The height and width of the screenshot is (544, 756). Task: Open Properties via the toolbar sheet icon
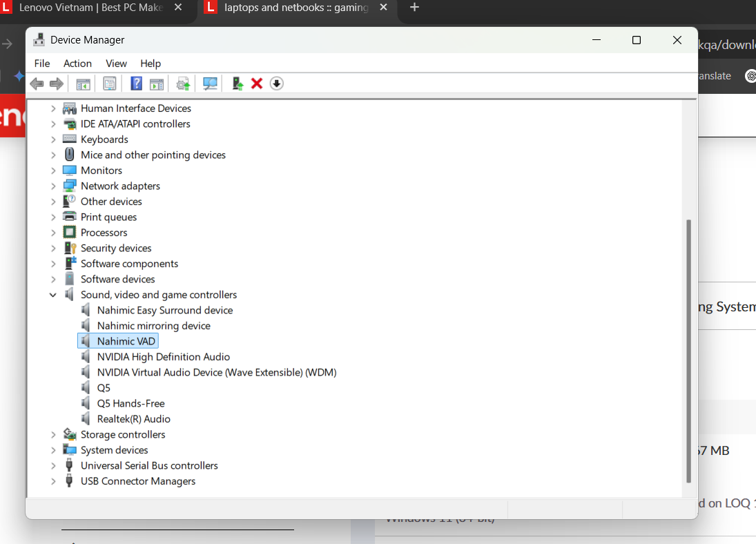[109, 84]
